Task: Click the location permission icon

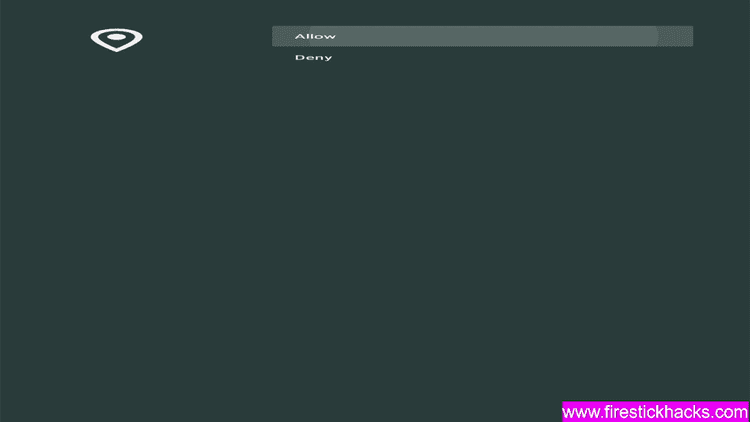Action: tap(116, 40)
